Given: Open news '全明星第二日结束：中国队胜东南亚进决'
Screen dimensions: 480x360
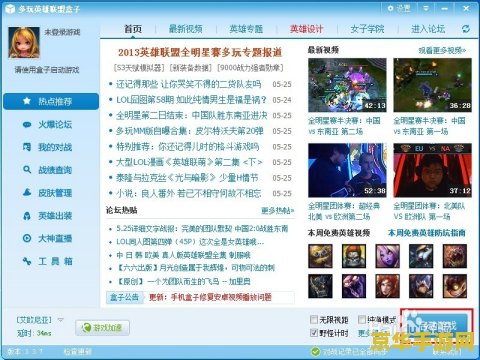Looking at the screenshot, I should (x=192, y=115).
